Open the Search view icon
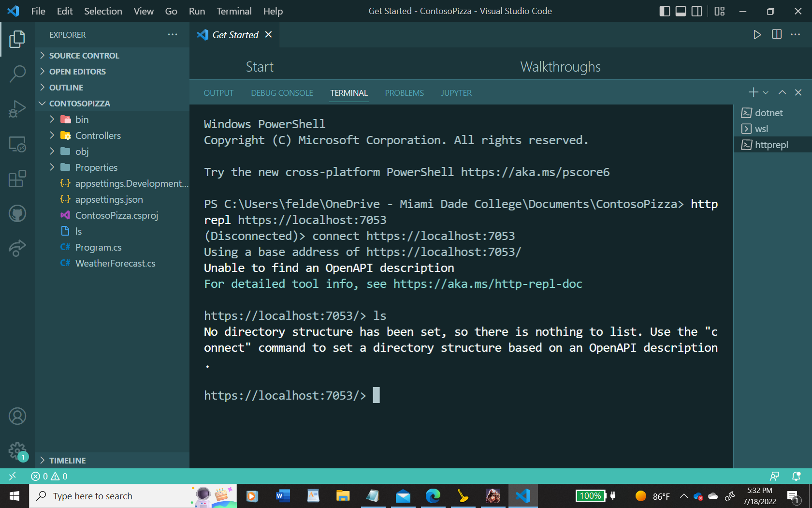812x508 pixels. tap(17, 74)
